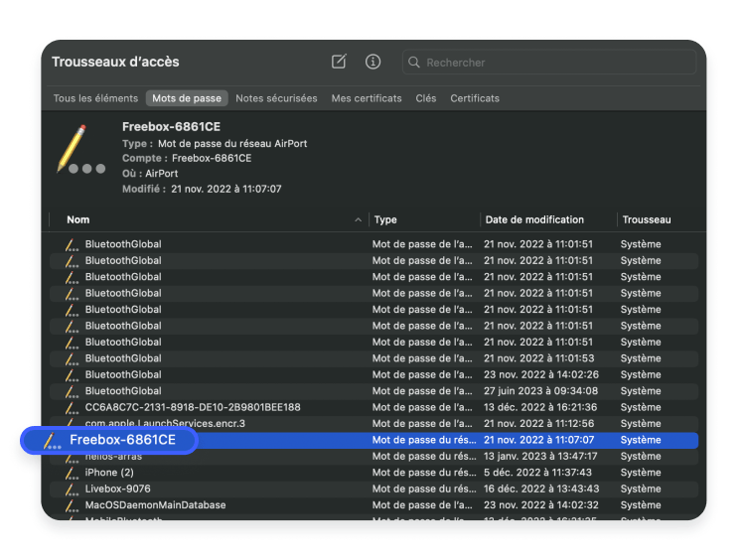This screenshot has width=746, height=560.
Task: Click date 16 déc. 2022 à 13:43:43
Action: pos(541,489)
